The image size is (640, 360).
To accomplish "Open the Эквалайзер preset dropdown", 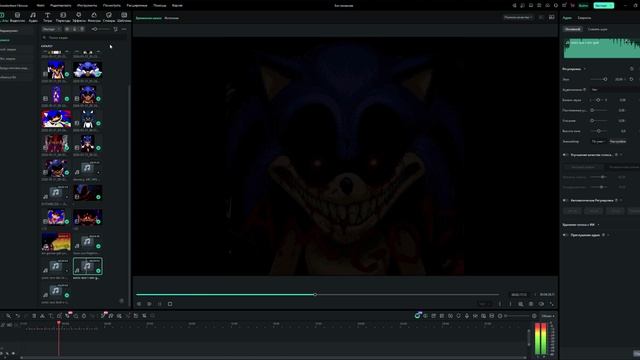I will point(598,141).
